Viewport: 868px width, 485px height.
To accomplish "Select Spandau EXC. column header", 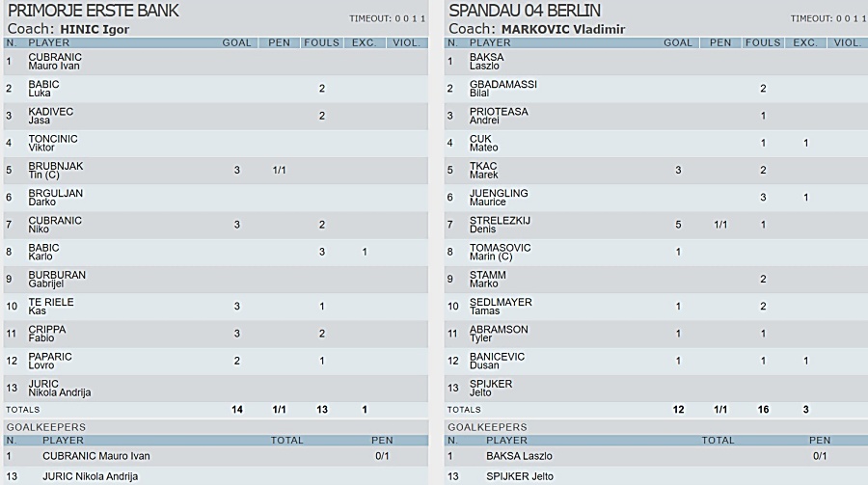I will (805, 42).
